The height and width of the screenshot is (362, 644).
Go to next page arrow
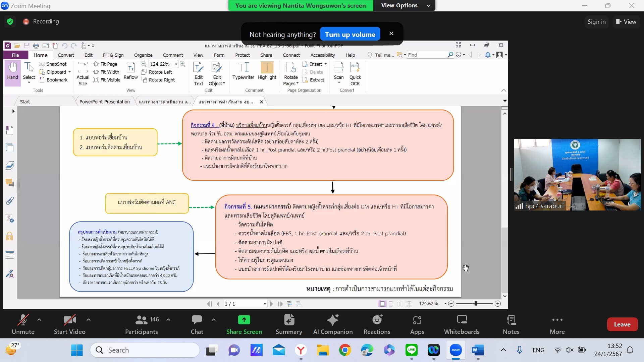(x=272, y=304)
